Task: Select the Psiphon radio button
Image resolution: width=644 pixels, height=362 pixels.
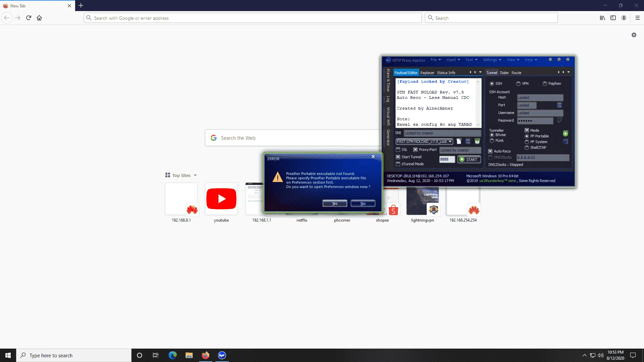Action: point(545,83)
